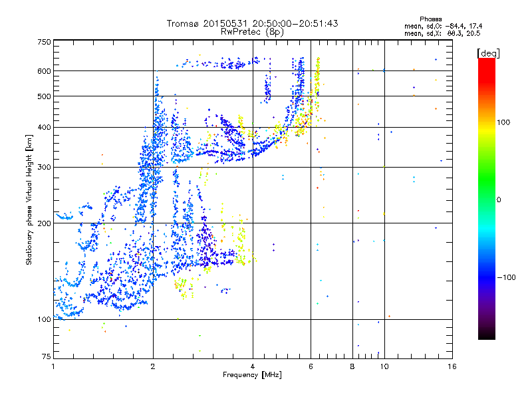Click the plot title 'Tromsø 20150531 20:50:00-20:51:43'

pyautogui.click(x=252, y=23)
